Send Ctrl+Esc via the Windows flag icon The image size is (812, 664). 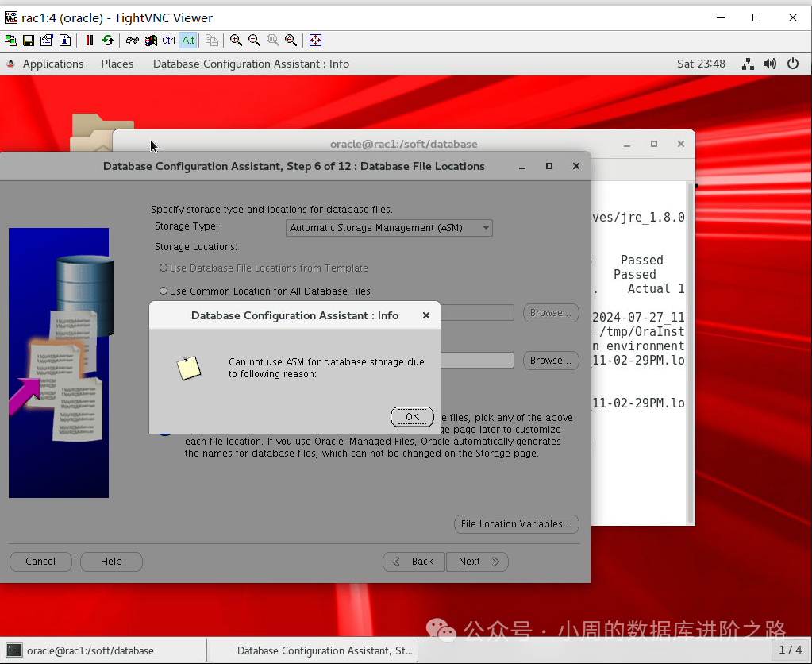pos(151,41)
